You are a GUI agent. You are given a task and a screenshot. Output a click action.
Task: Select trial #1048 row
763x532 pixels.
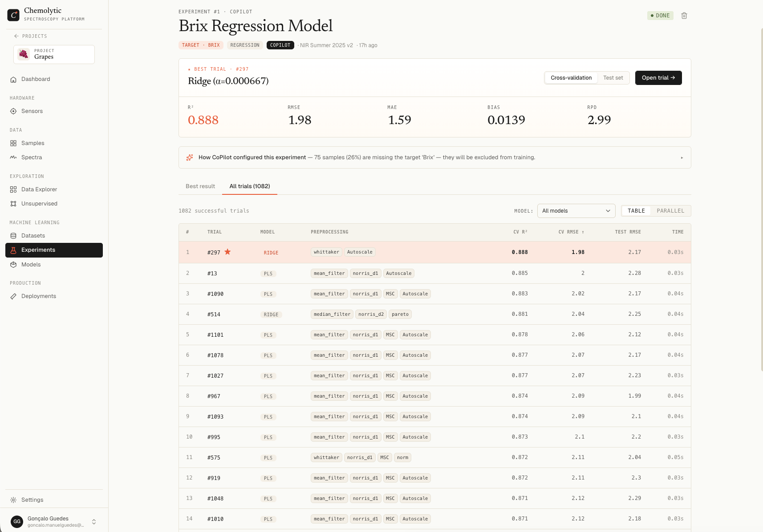(435, 498)
